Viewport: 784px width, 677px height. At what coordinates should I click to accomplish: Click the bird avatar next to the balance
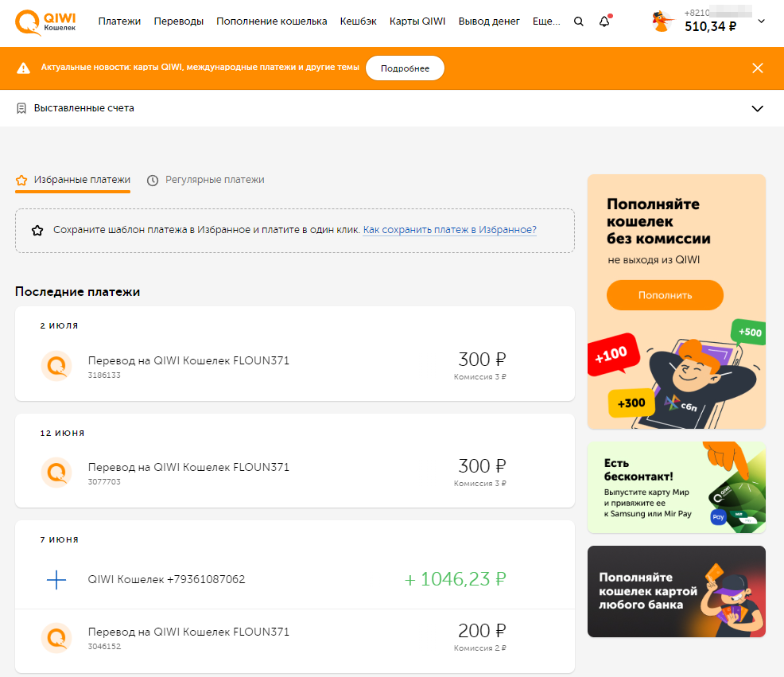click(662, 21)
